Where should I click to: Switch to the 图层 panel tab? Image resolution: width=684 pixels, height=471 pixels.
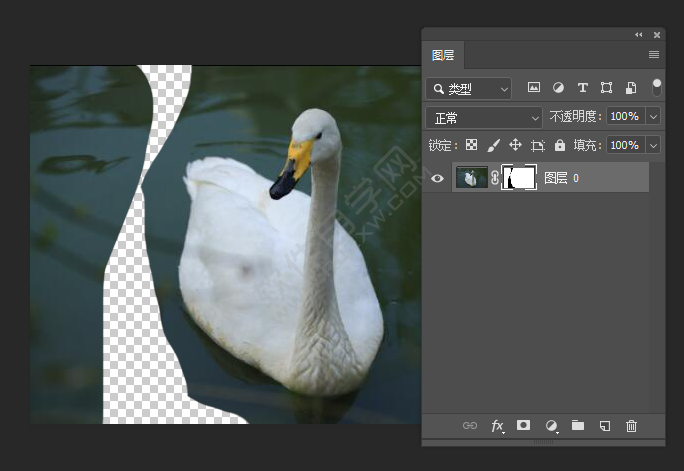pyautogui.click(x=443, y=55)
